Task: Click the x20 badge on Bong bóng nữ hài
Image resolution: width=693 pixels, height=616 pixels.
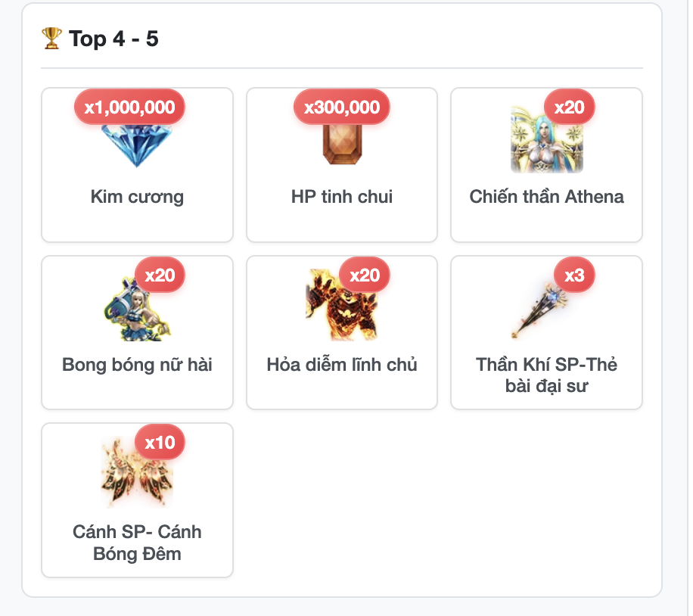Action: point(160,275)
